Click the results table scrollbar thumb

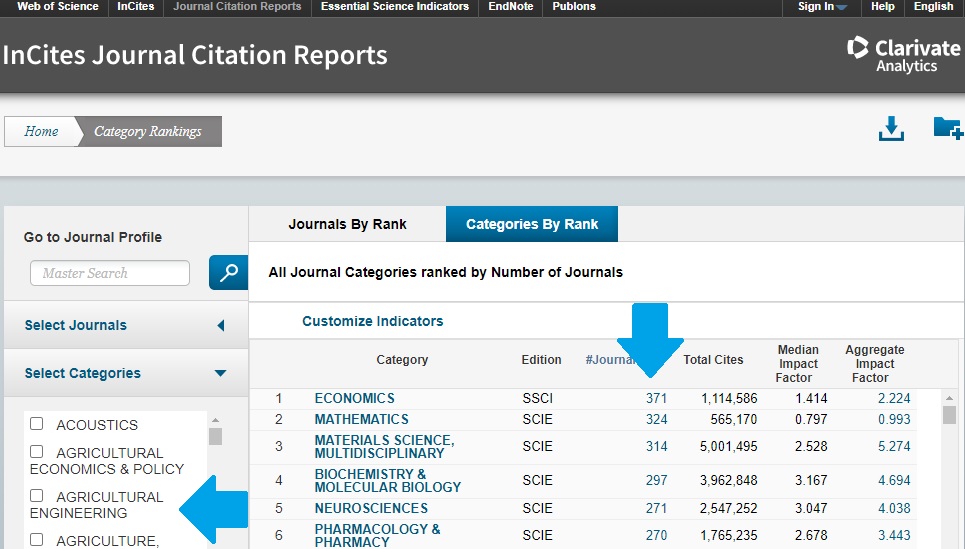[x=949, y=415]
